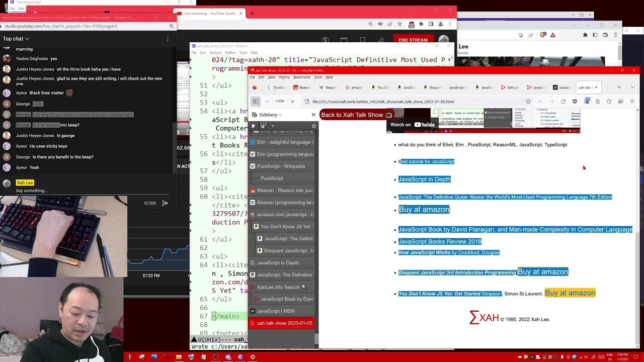Open the Bookmarks menu in Firefox
Image resolution: width=644 pixels, height=362 pixels.
click(x=302, y=77)
